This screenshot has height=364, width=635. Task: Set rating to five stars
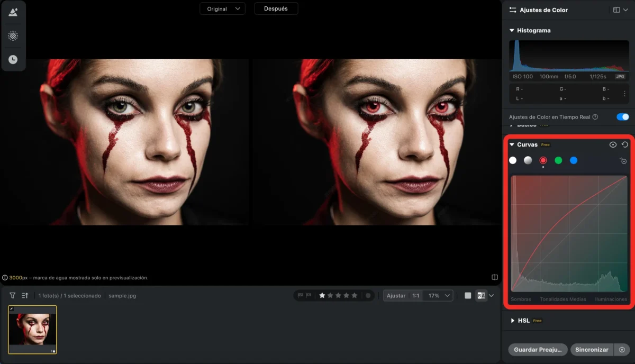coord(355,296)
